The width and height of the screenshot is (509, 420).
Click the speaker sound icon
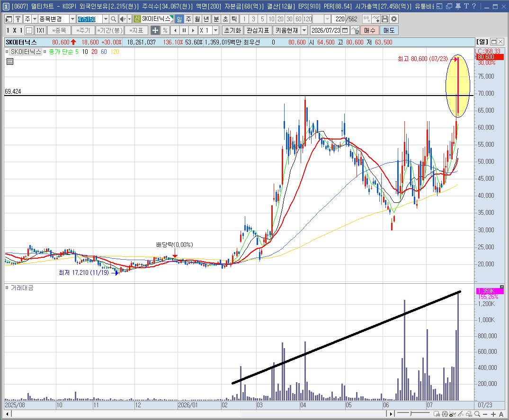[x=122, y=19]
